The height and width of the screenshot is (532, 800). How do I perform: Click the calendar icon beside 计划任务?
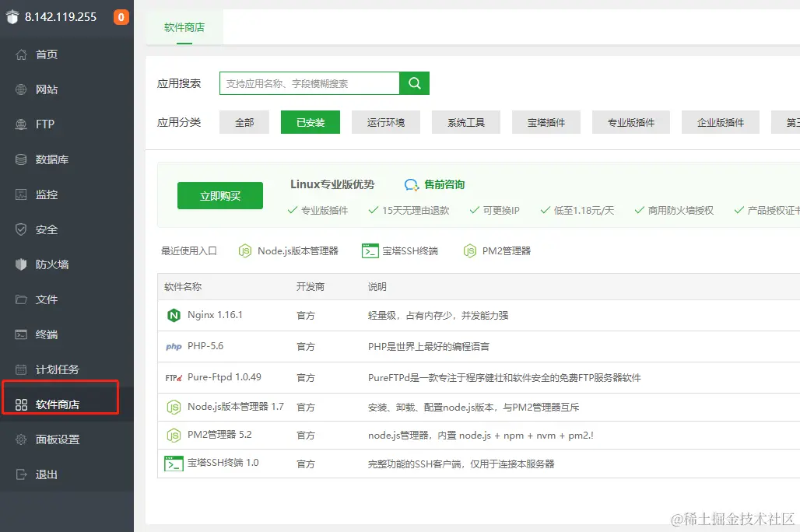tap(21, 369)
